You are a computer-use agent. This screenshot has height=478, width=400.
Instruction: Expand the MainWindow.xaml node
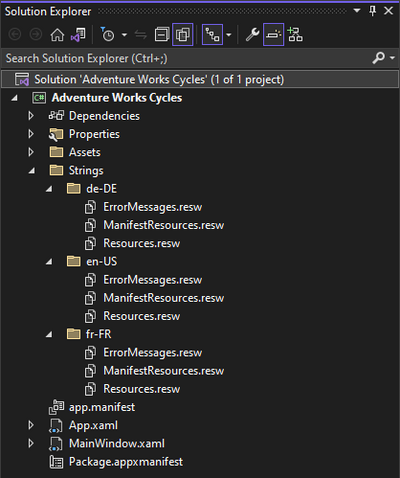tap(31, 443)
